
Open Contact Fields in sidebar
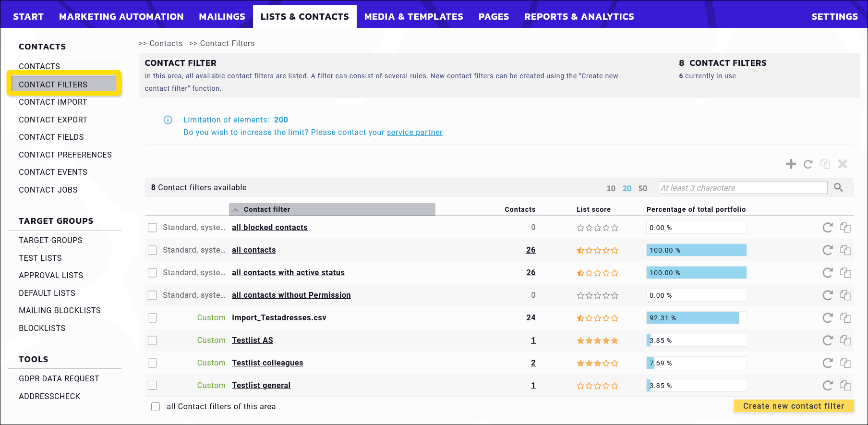click(51, 137)
